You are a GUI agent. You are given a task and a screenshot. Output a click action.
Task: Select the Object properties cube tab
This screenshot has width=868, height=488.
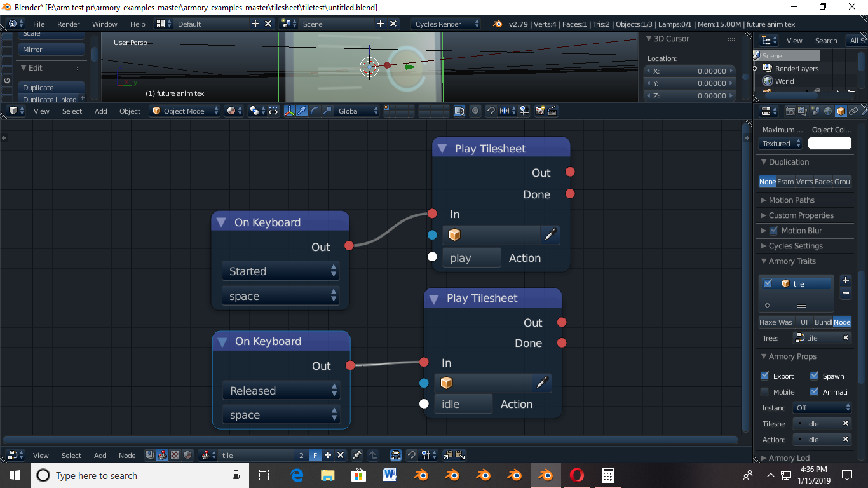pyautogui.click(x=841, y=111)
